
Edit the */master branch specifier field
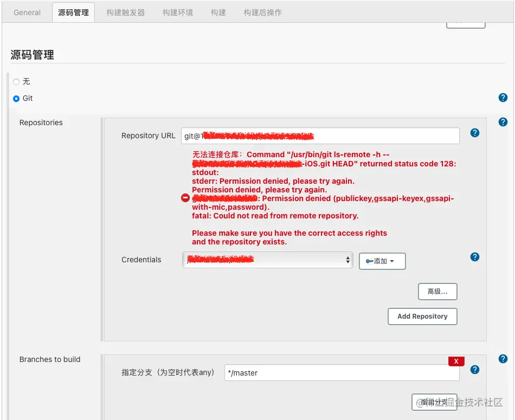[x=342, y=373]
